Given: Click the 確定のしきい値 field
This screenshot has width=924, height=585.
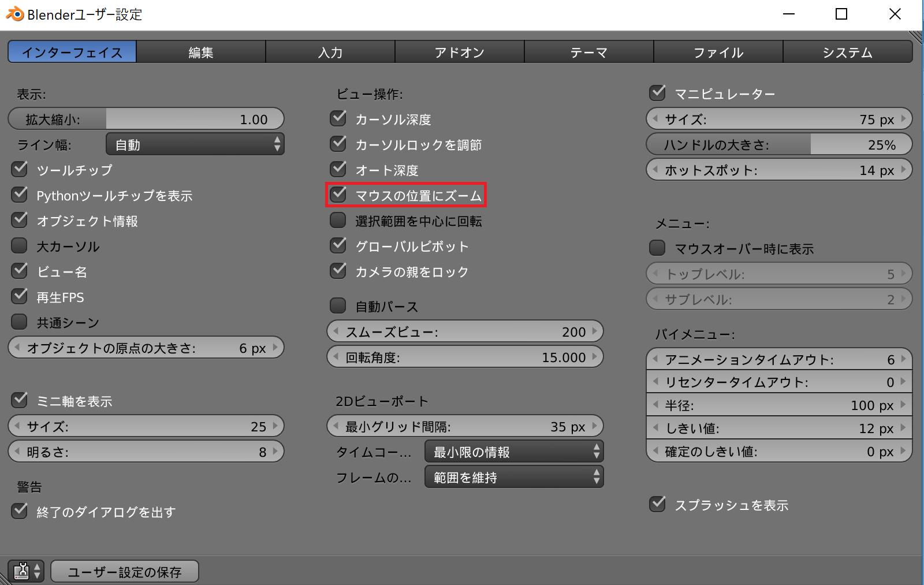Looking at the screenshot, I should [779, 451].
